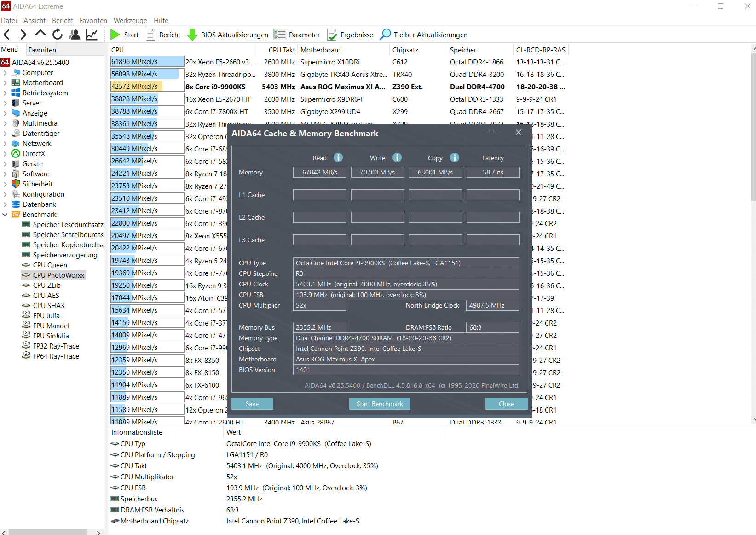Click the Close button in benchmark dialog
756x535 pixels.
click(x=506, y=404)
